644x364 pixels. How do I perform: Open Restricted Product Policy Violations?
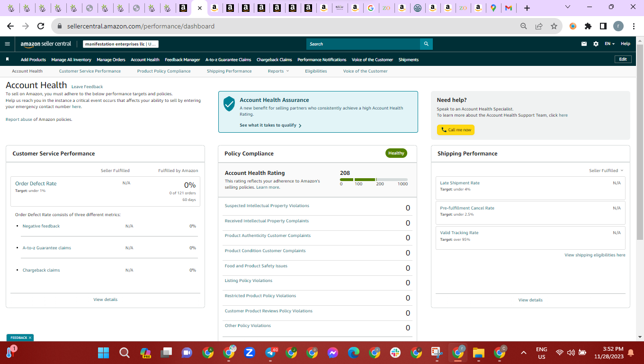tap(260, 296)
